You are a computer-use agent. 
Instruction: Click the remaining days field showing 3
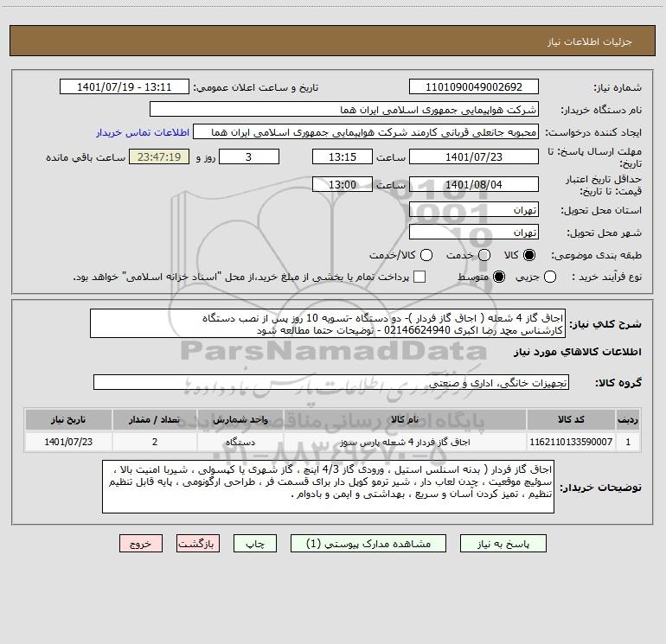(249, 156)
